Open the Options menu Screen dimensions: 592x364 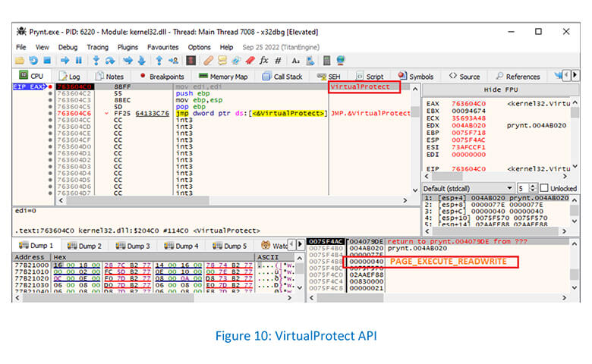coord(200,47)
